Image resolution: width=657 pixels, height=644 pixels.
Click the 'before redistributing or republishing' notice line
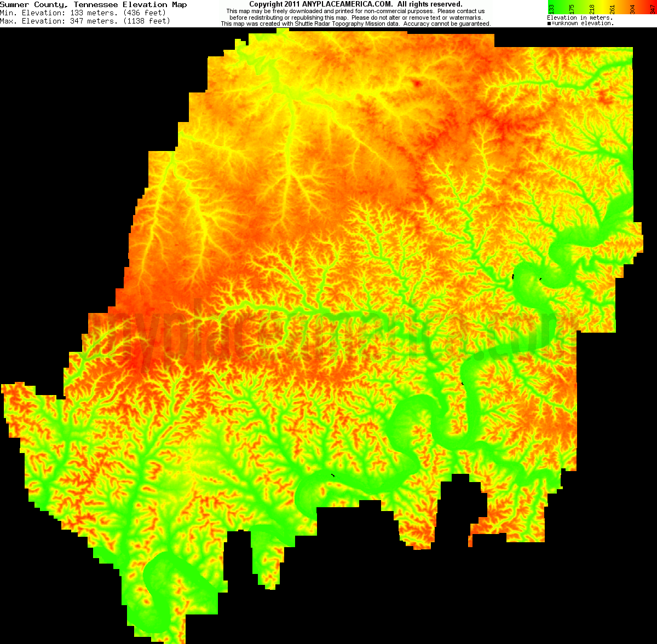click(x=356, y=18)
